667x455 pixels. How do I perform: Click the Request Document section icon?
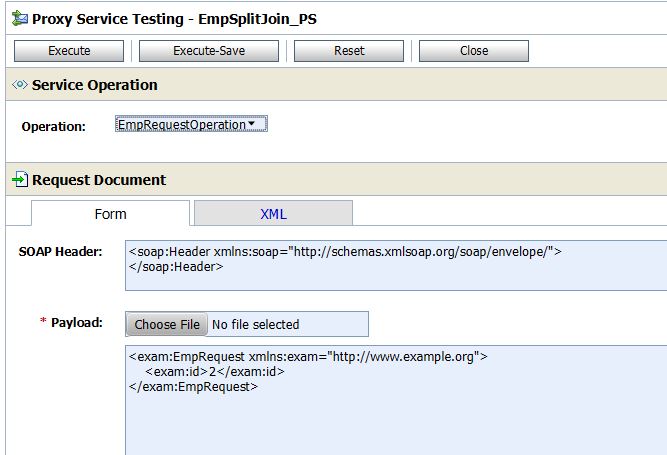[19, 180]
